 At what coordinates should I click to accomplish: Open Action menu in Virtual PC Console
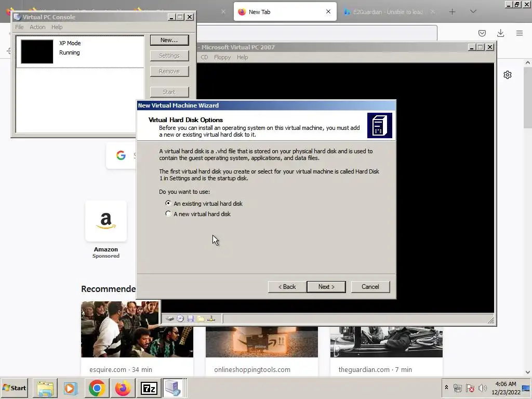click(x=37, y=27)
